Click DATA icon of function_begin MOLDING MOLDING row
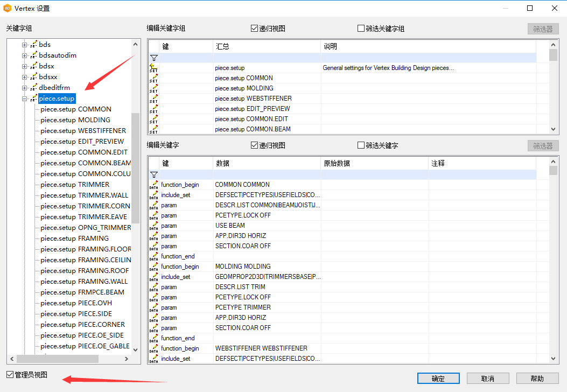The width and height of the screenshot is (567, 392). pos(153,267)
